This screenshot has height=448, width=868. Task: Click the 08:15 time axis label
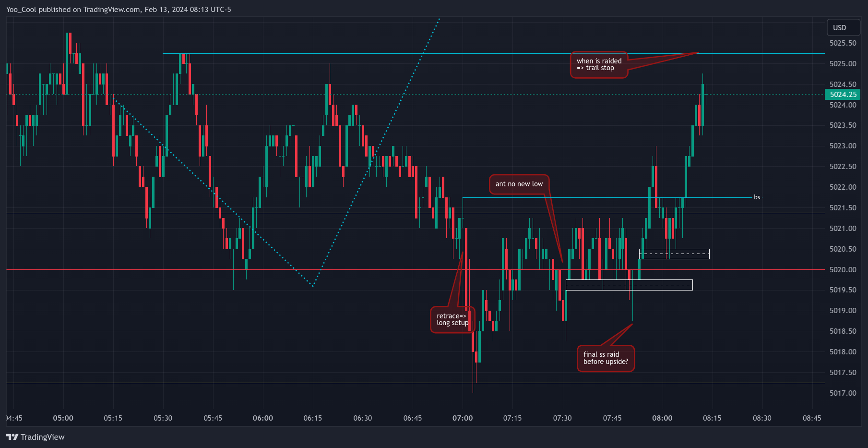coord(712,418)
